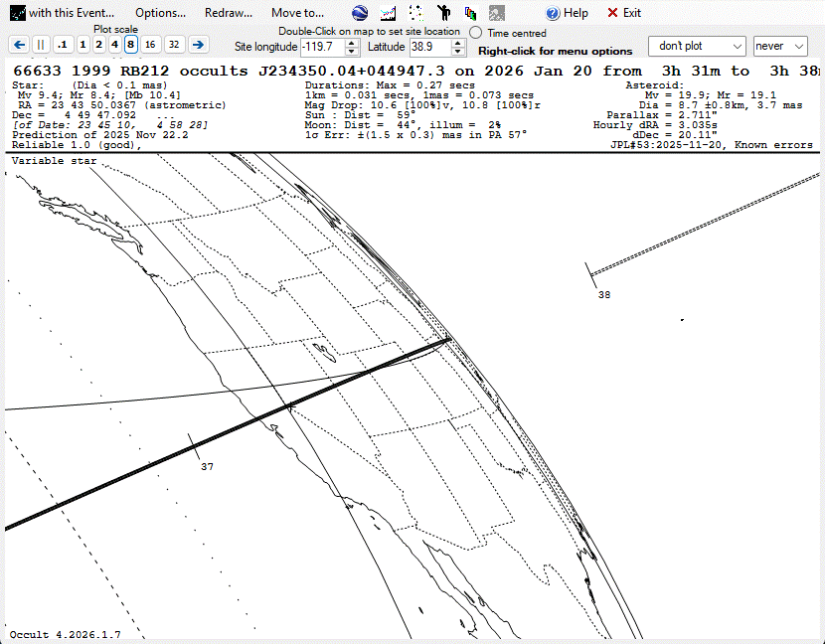Click the pause bars button

pyautogui.click(x=41, y=45)
